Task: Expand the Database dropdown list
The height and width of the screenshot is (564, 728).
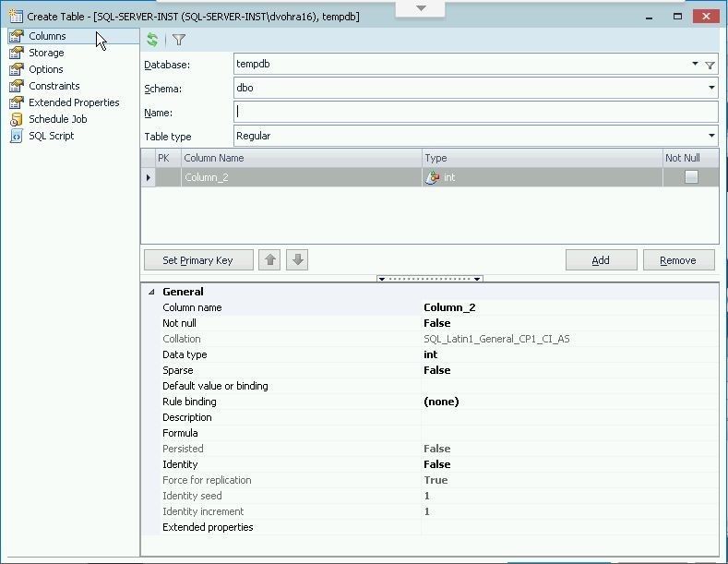Action: tap(695, 65)
